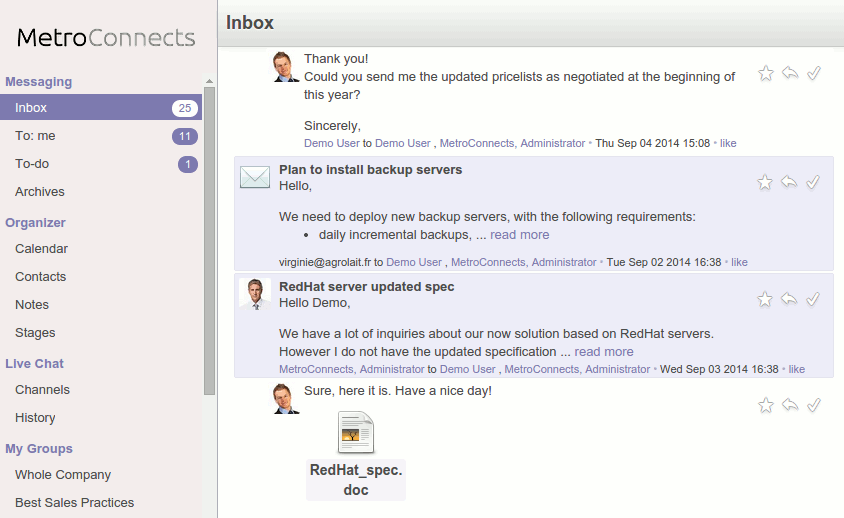This screenshot has width=844, height=518.
Task: Reply to the 'Thank you!' message
Action: click(790, 73)
